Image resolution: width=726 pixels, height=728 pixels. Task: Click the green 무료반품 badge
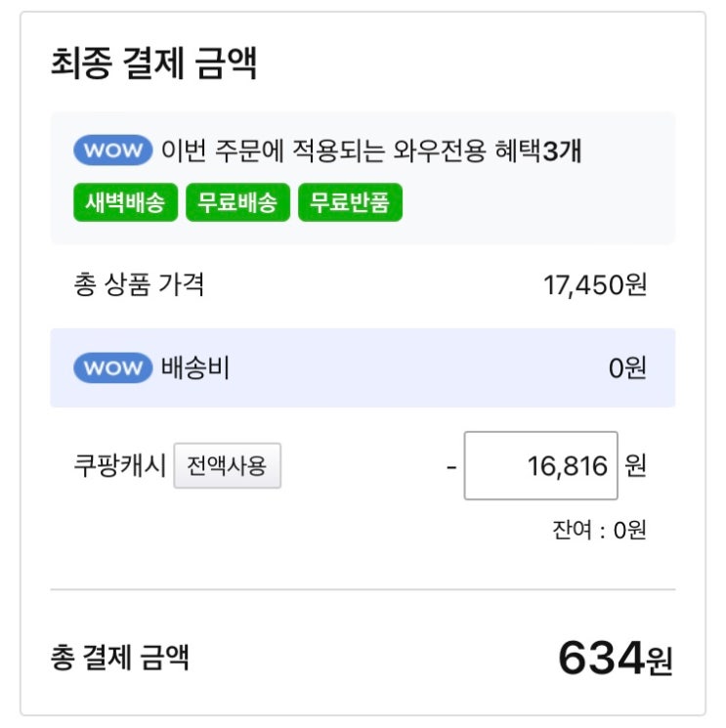point(350,203)
